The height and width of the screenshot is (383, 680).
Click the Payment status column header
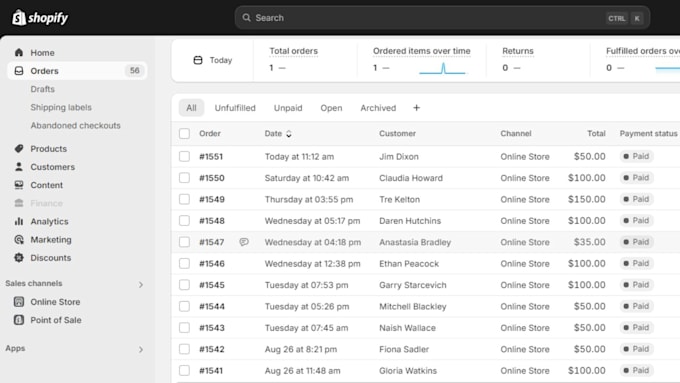point(648,134)
